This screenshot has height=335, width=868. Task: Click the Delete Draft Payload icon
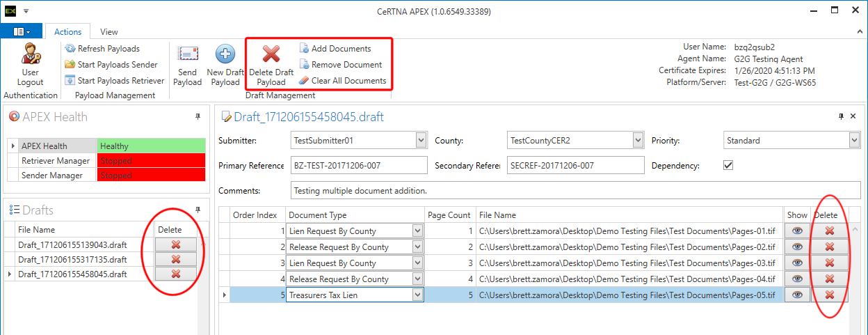[x=271, y=55]
